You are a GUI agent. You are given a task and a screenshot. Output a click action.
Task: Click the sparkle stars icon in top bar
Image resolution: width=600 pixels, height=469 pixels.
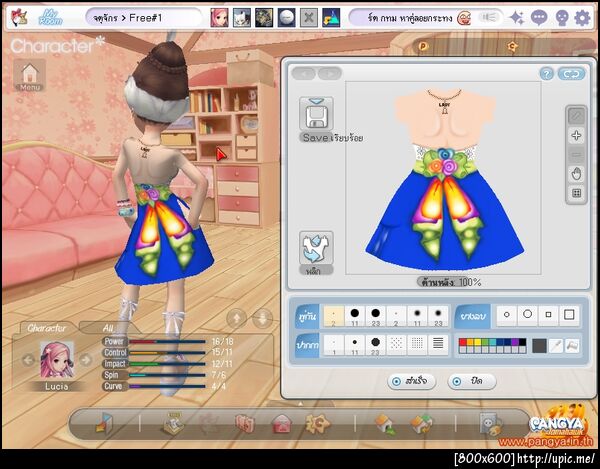[x=517, y=18]
